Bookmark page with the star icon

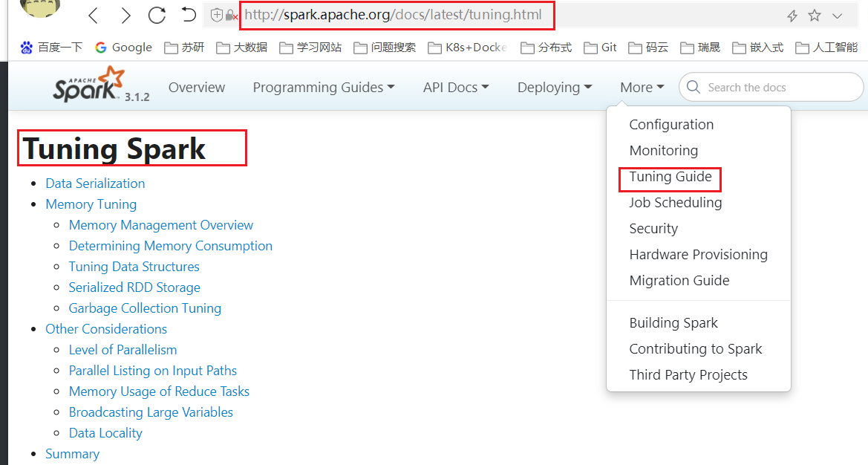[815, 15]
